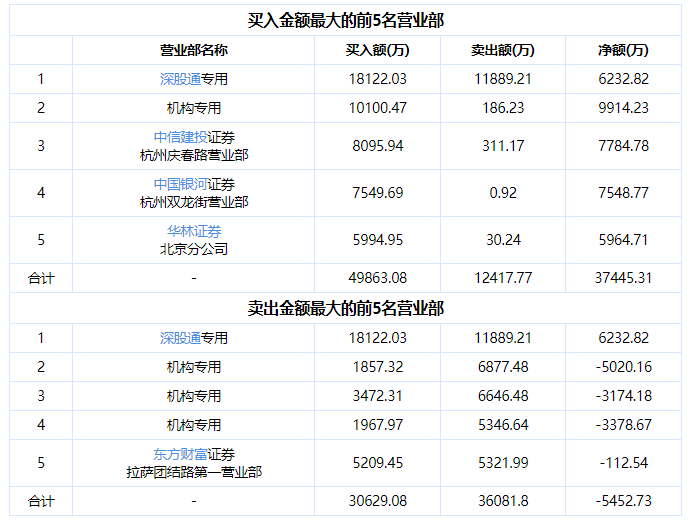
Task: Select buy amount 8095.94
Action: (378, 146)
